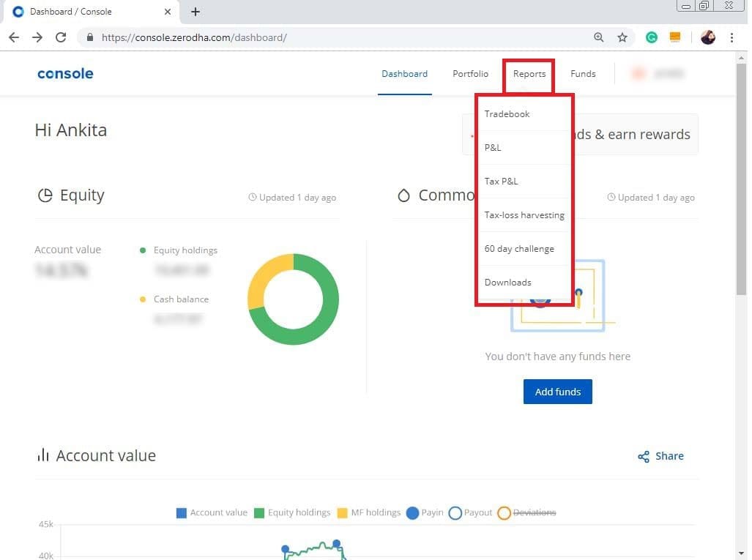Reload the console dashboard page
The image size is (752, 560).
(x=61, y=37)
